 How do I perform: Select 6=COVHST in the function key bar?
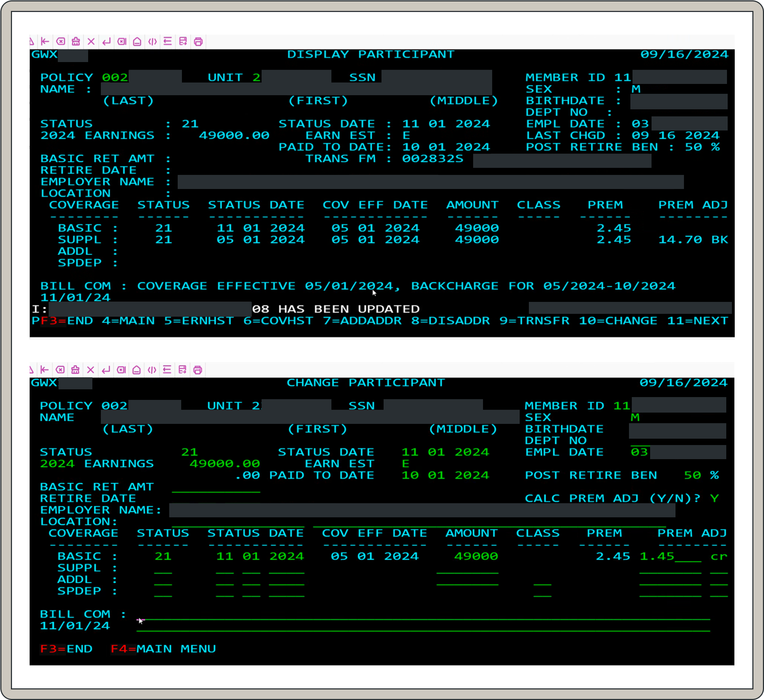tap(278, 321)
